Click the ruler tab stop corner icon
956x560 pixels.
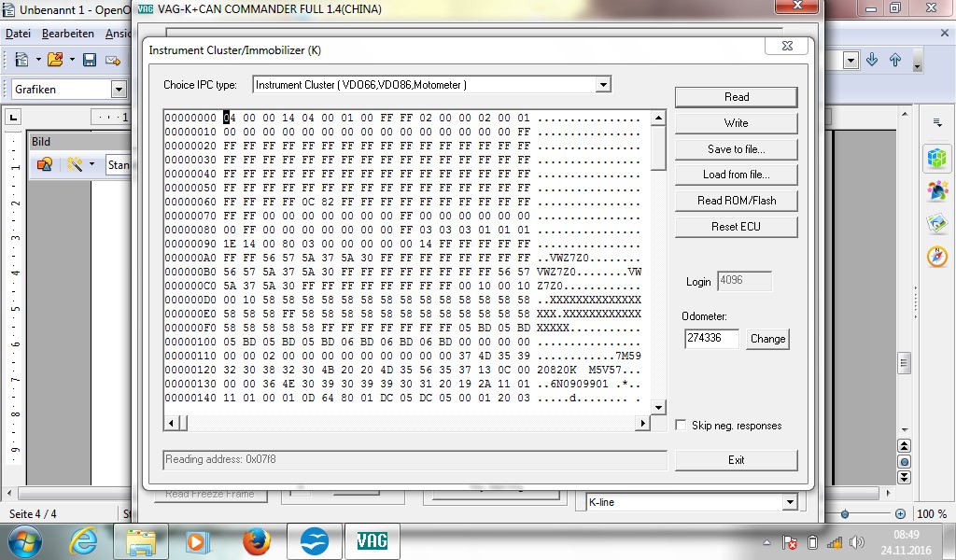(x=13, y=117)
